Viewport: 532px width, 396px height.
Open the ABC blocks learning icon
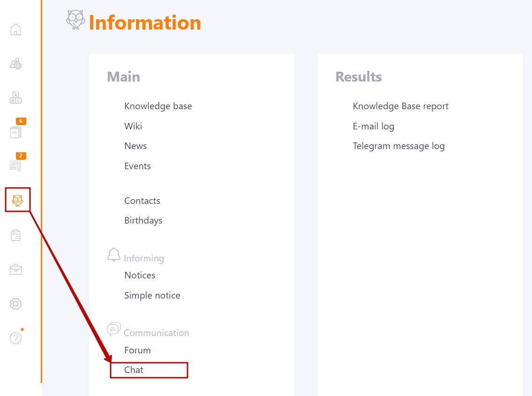coord(15,98)
